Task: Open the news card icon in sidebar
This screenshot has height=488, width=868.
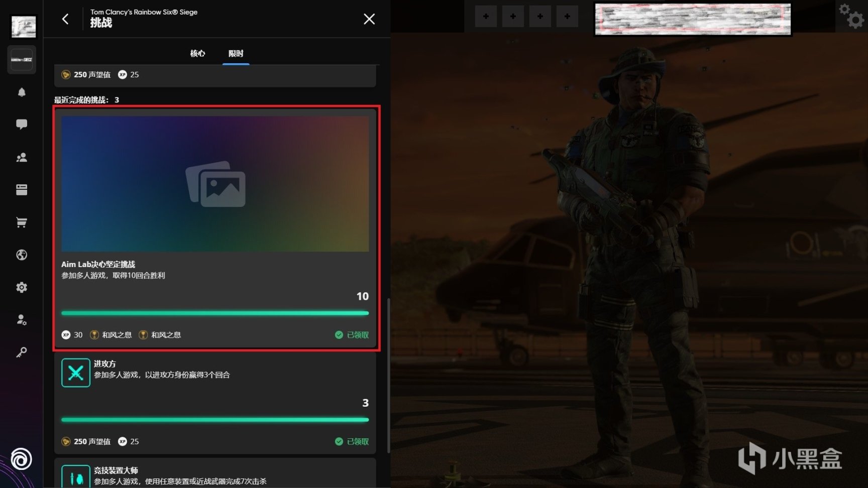Action: tap(22, 190)
